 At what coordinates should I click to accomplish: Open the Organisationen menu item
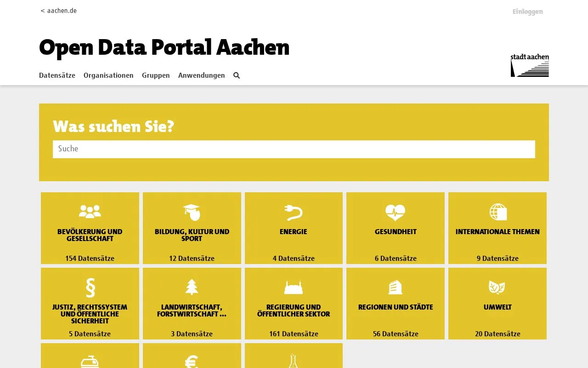tap(108, 75)
